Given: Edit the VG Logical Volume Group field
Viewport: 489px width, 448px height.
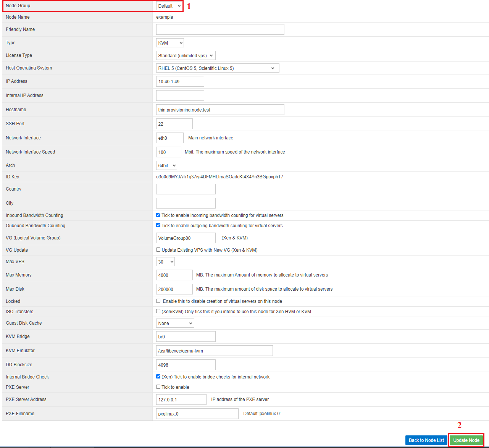Looking at the screenshot, I should point(186,238).
